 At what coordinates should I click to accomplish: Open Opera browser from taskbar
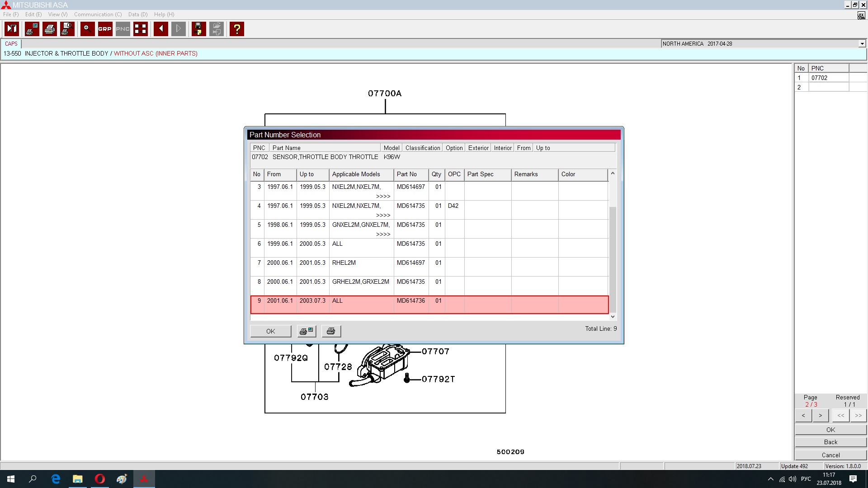point(100,479)
